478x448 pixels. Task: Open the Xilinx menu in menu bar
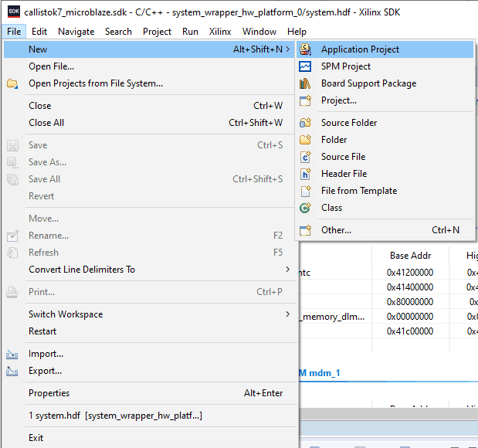[x=220, y=32]
